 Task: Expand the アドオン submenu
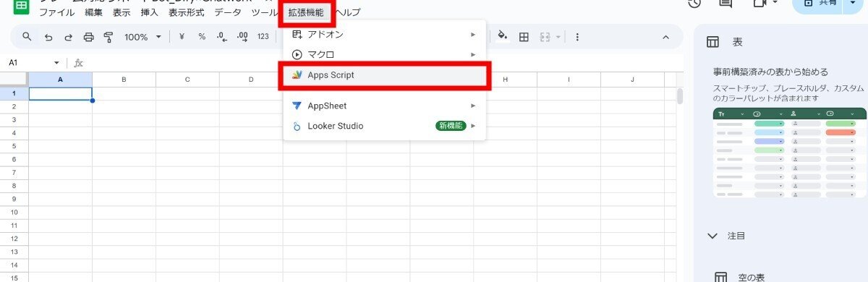pos(384,34)
